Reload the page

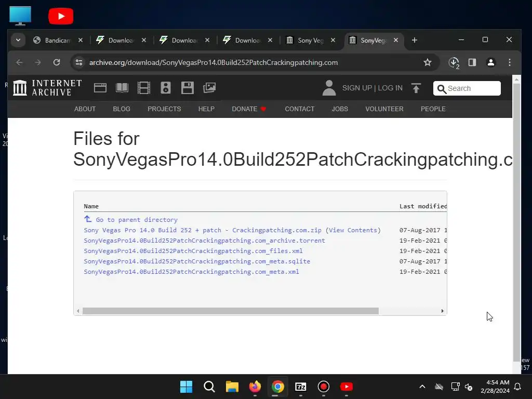[x=57, y=62]
